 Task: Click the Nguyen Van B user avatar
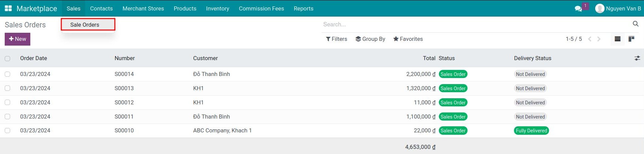600,8
